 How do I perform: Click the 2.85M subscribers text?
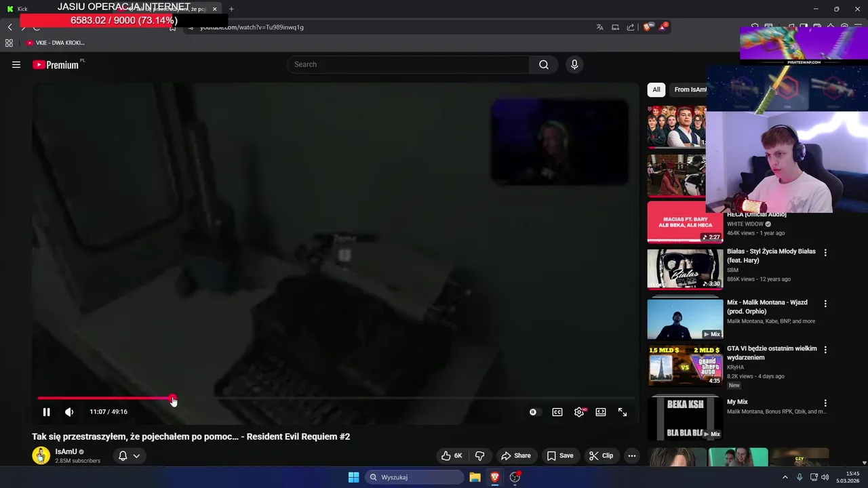pos(77,461)
